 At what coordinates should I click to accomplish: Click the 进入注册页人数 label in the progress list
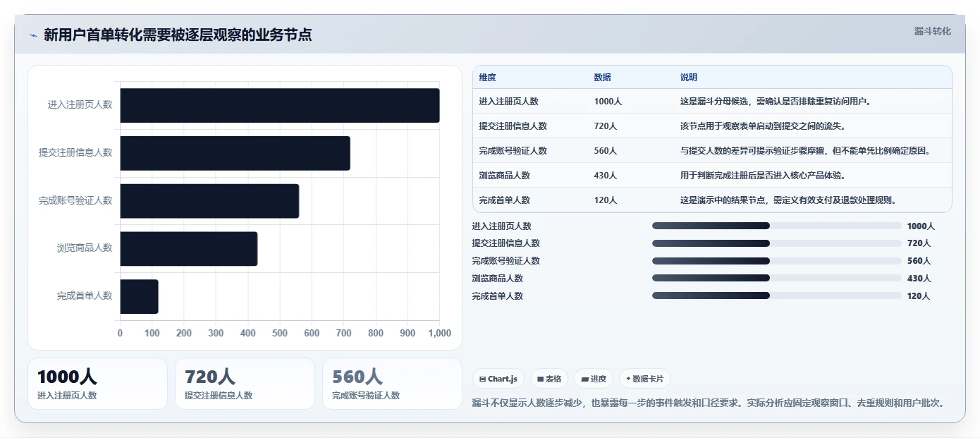(x=502, y=226)
